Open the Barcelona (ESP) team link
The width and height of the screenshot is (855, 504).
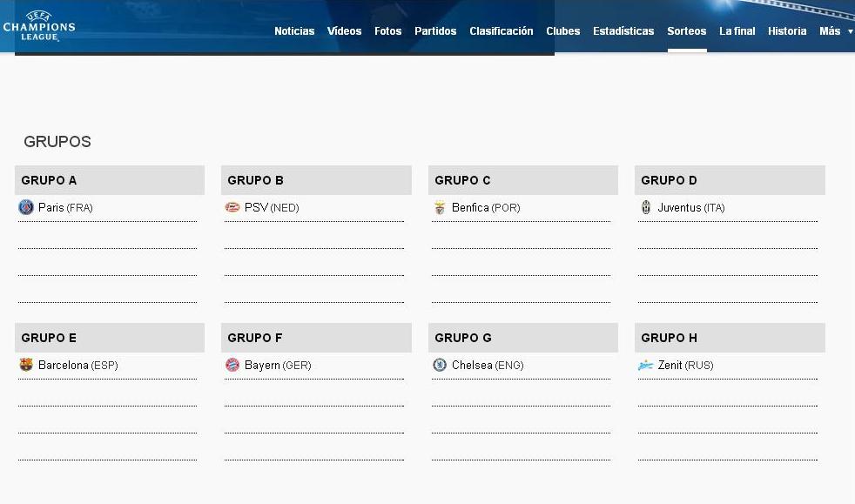77,366
